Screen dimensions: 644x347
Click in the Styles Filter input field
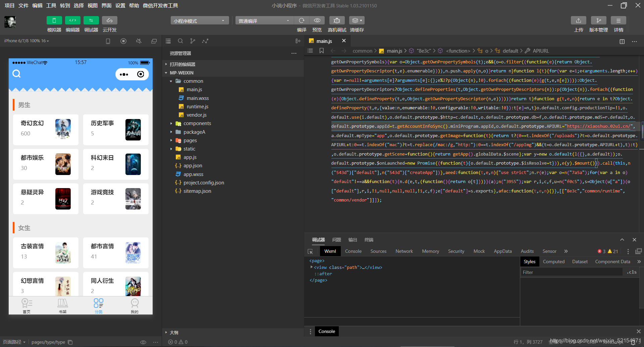(x=572, y=272)
